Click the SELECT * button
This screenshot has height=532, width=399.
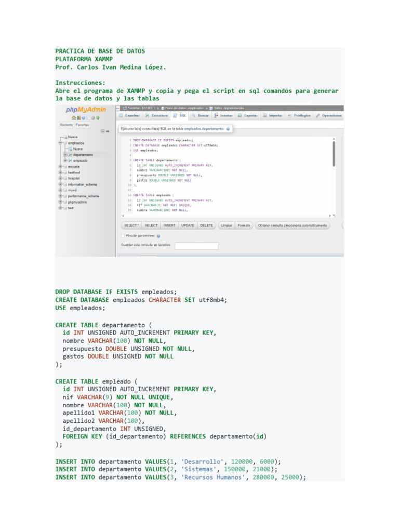pos(131,225)
